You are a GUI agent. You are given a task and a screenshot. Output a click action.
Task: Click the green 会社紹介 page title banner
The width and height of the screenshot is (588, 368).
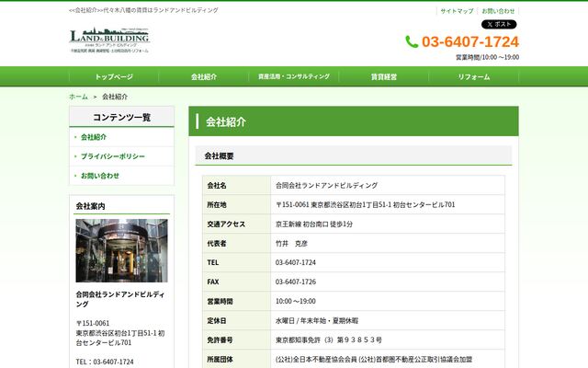pyautogui.click(x=354, y=121)
